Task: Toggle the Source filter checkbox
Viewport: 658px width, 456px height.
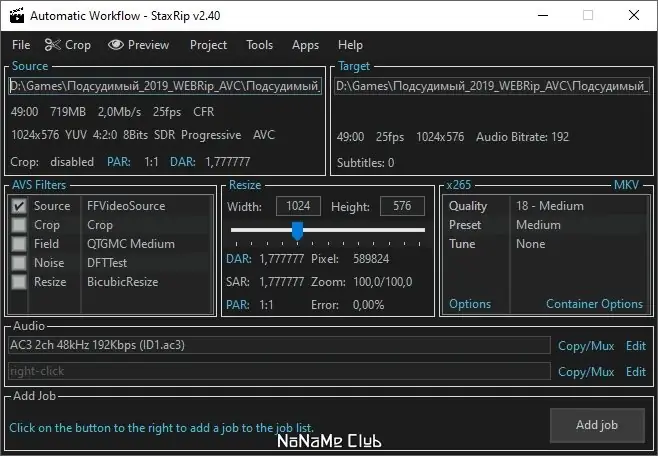Action: click(x=19, y=206)
